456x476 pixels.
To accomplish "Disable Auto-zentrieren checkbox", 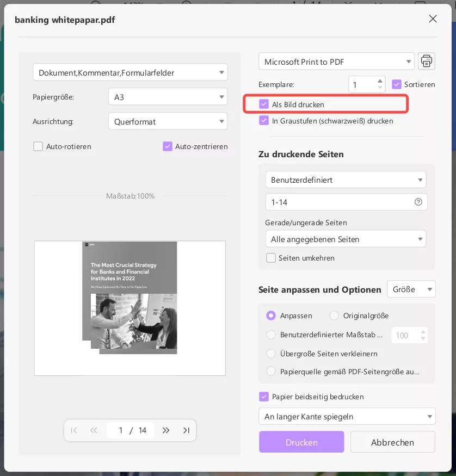I will [x=168, y=146].
